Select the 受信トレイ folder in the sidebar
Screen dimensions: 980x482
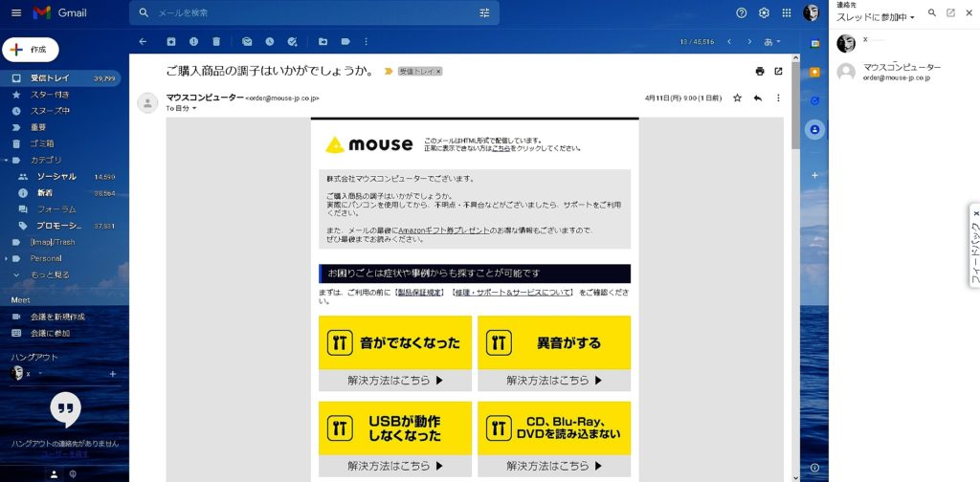pyautogui.click(x=50, y=78)
